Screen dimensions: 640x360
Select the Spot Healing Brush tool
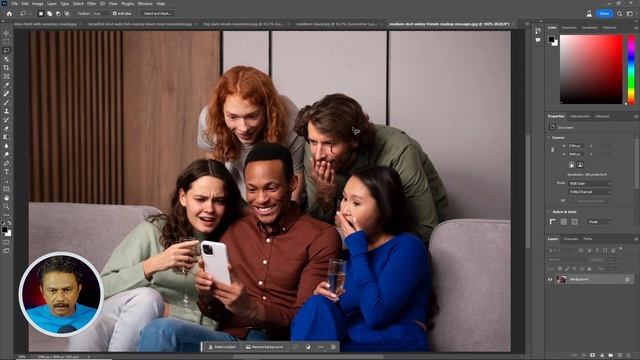coord(6,93)
